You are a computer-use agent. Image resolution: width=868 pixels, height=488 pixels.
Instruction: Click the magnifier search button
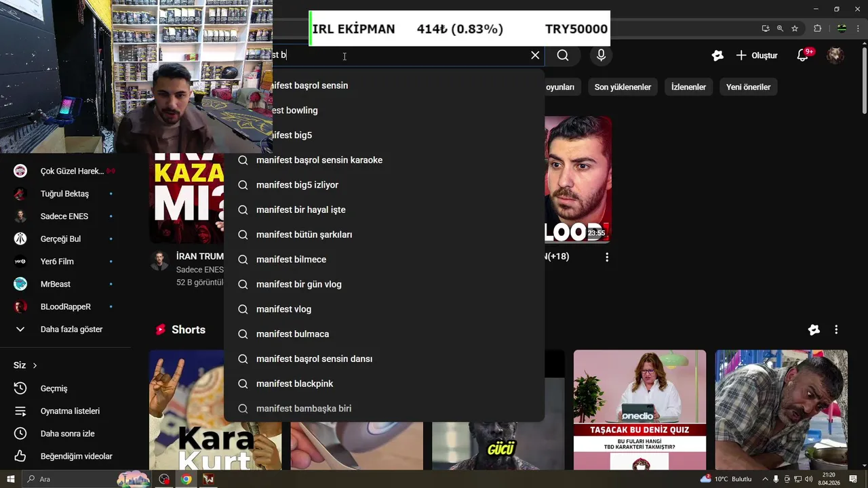click(x=563, y=56)
